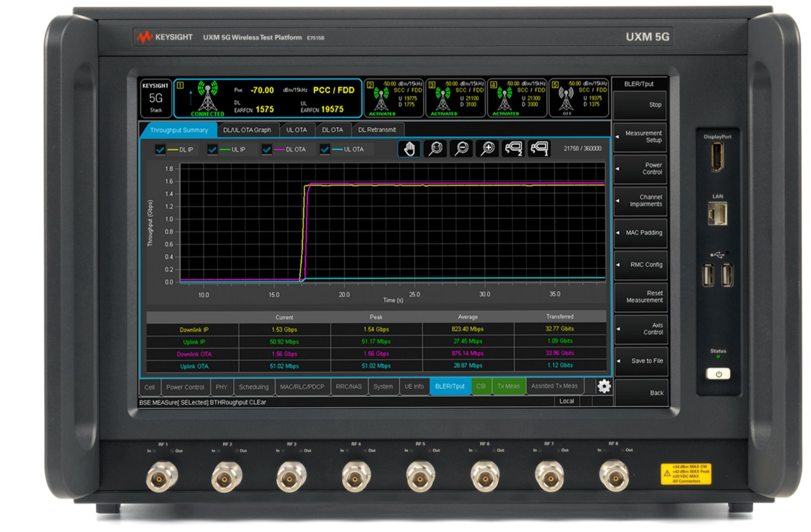Select cell 1 connected tower icon

[x=207, y=98]
